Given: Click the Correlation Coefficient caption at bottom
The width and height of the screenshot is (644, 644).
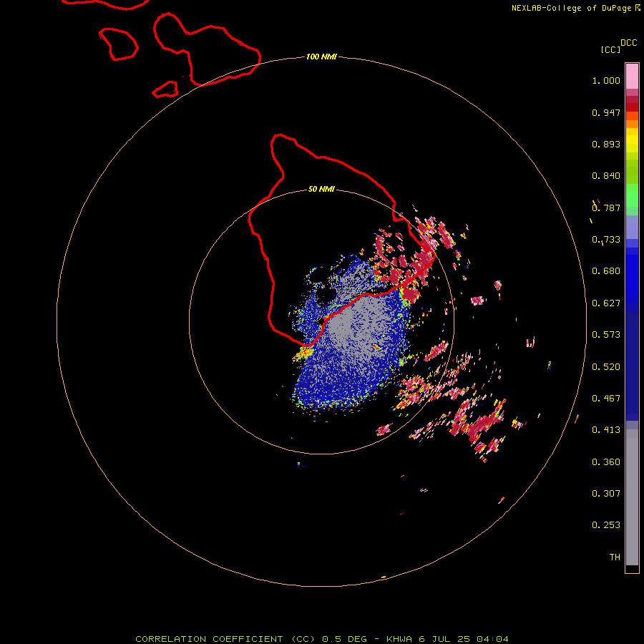Looking at the screenshot, I should (x=321, y=639).
